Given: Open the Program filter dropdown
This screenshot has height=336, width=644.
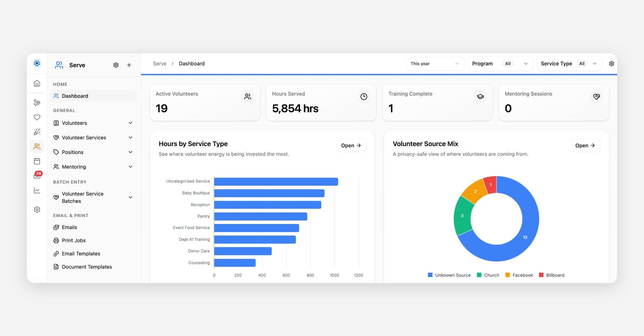Looking at the screenshot, I should coord(500,64).
